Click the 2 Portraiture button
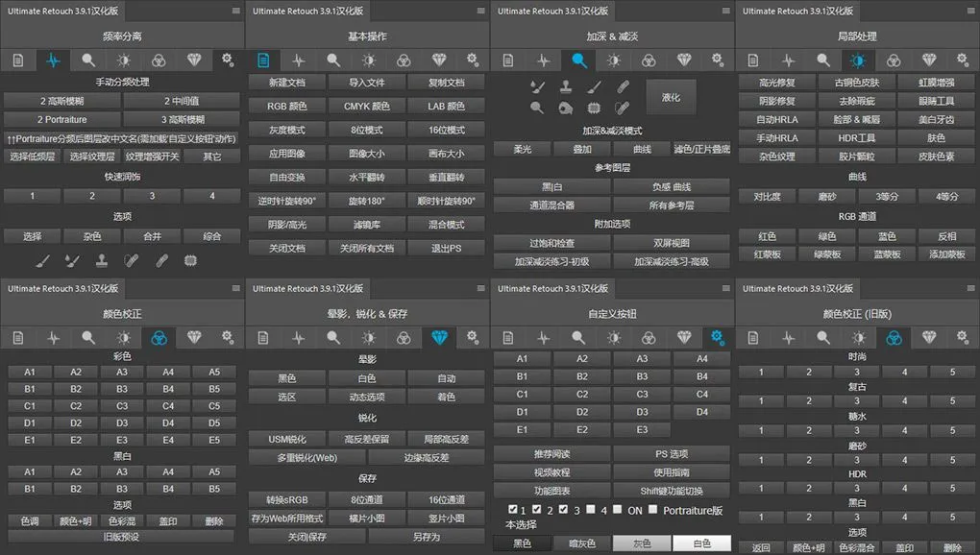This screenshot has height=555, width=980. click(x=63, y=120)
